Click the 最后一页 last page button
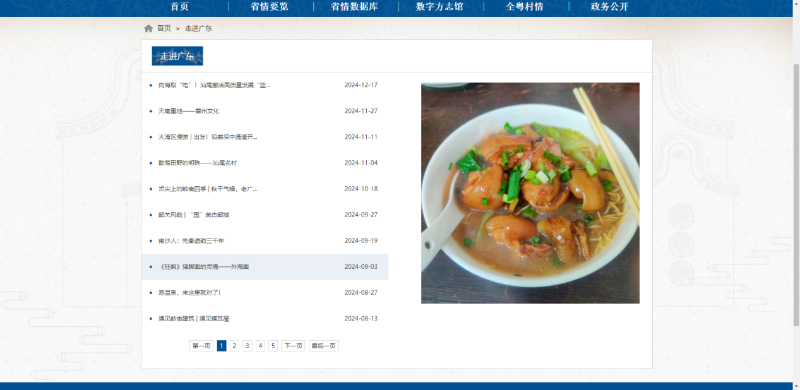800x390 pixels. point(323,346)
